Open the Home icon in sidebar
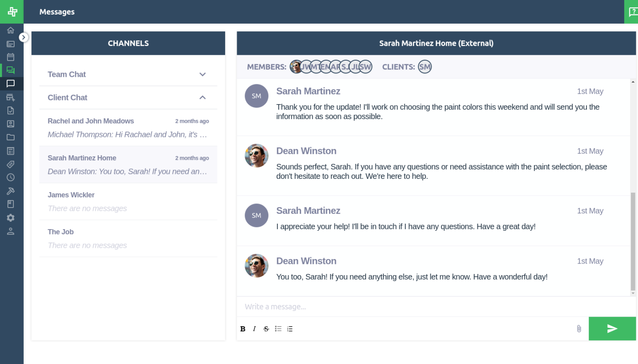638x364 pixels. pyautogui.click(x=11, y=30)
